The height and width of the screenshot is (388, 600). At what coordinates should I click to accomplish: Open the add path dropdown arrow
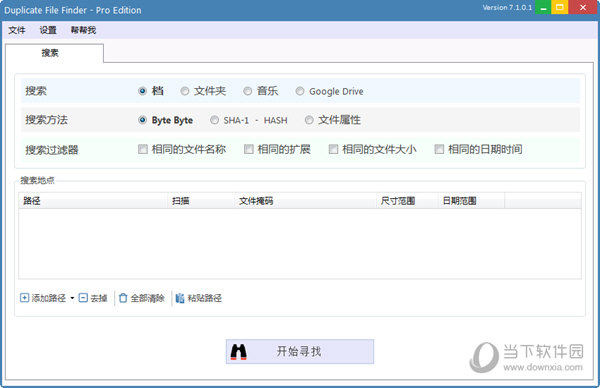pos(72,298)
